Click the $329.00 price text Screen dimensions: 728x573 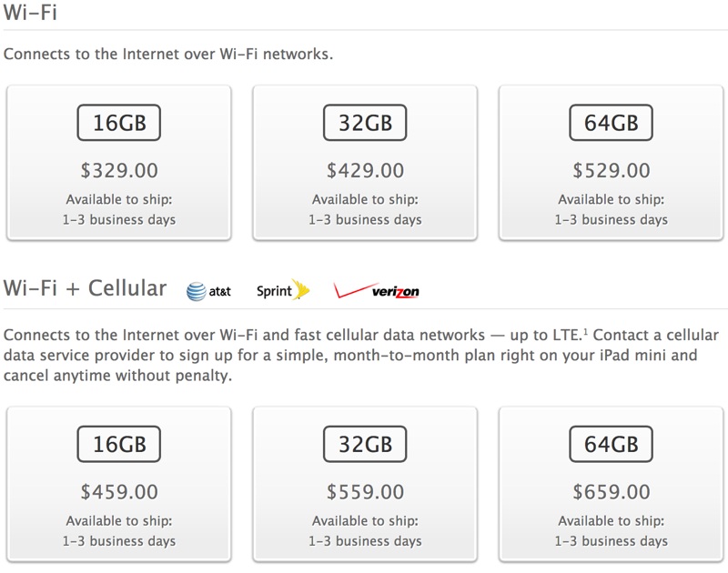(x=119, y=170)
